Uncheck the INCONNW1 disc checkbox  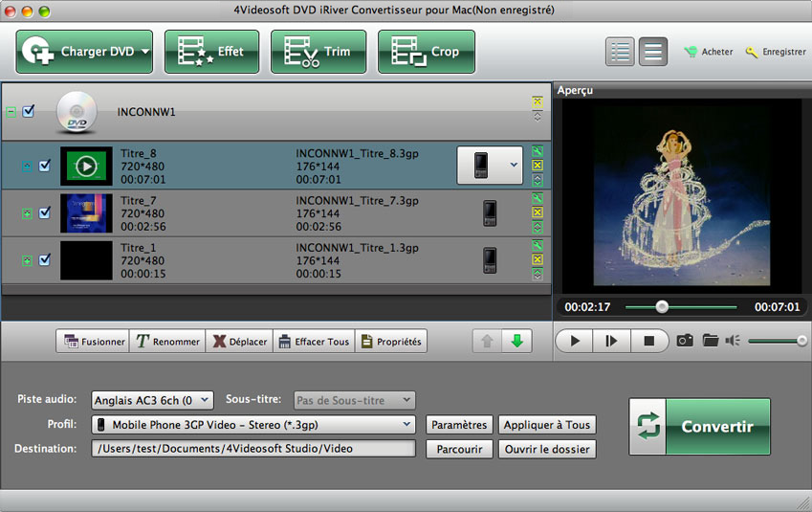[x=29, y=111]
